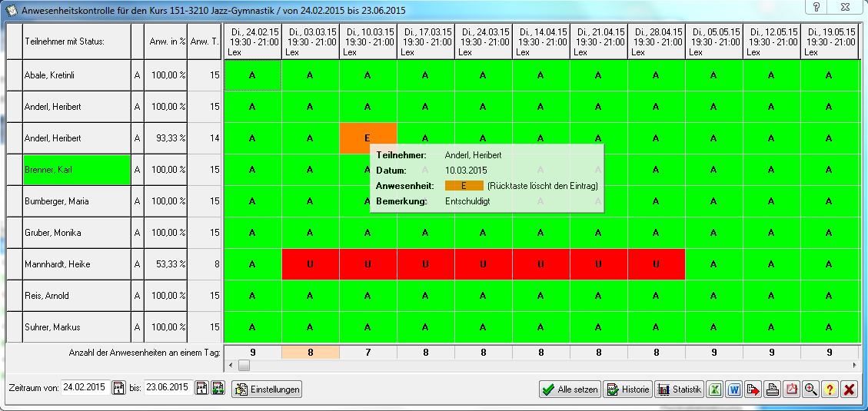Create PDF of the attendance list
Screen dimensions: 868x411
pos(791,389)
